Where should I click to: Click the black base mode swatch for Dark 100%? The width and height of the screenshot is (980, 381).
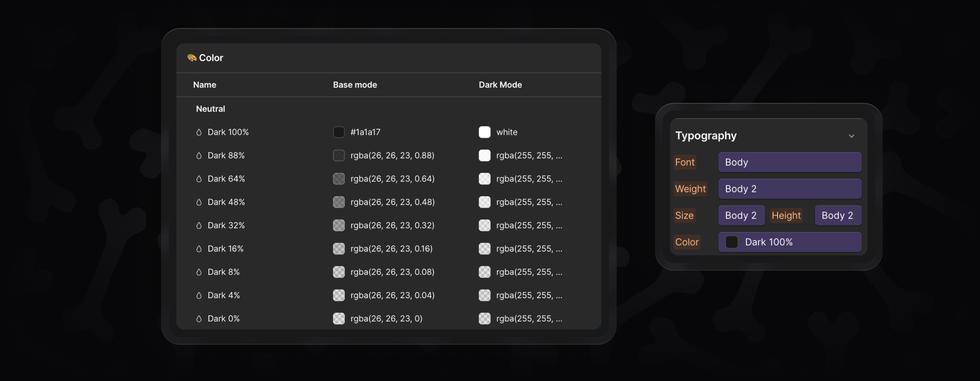pyautogui.click(x=338, y=132)
